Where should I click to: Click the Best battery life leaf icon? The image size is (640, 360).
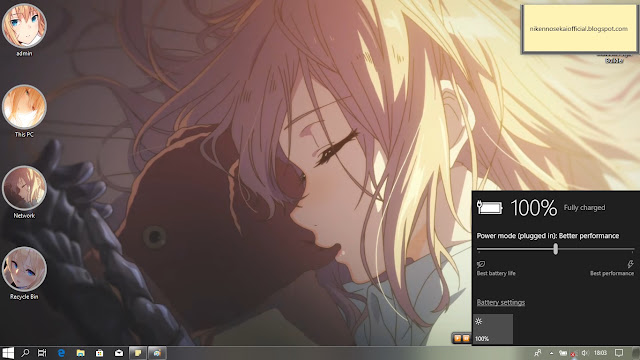481,264
